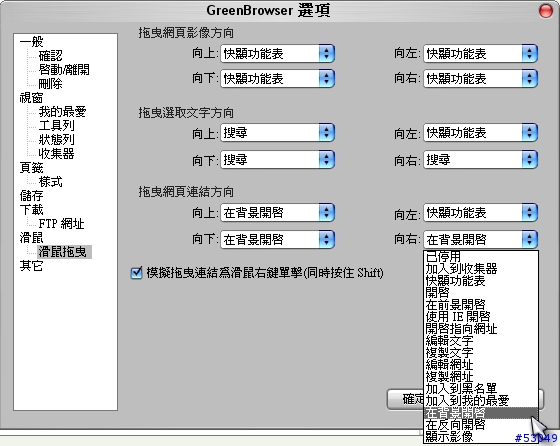Open 拖曳網頁影像方向 向左 dropdown
This screenshot has width=560, height=446.
[480, 54]
